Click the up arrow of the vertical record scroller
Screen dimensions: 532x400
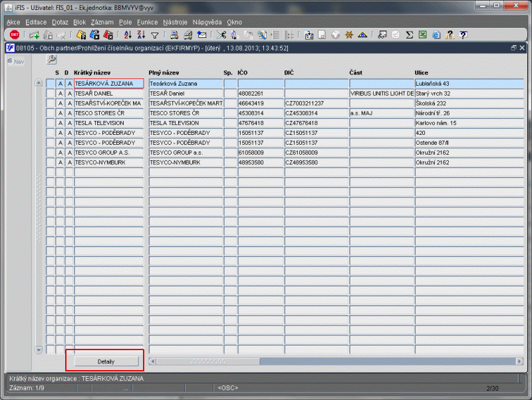(39, 82)
